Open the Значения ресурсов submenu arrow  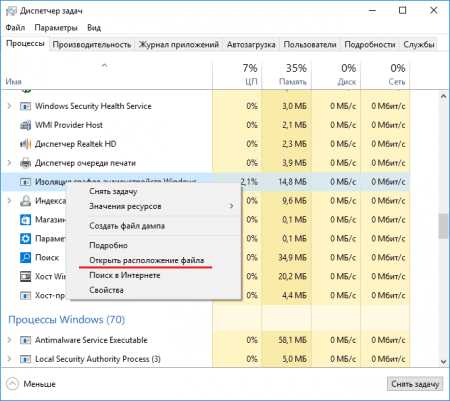(231, 206)
